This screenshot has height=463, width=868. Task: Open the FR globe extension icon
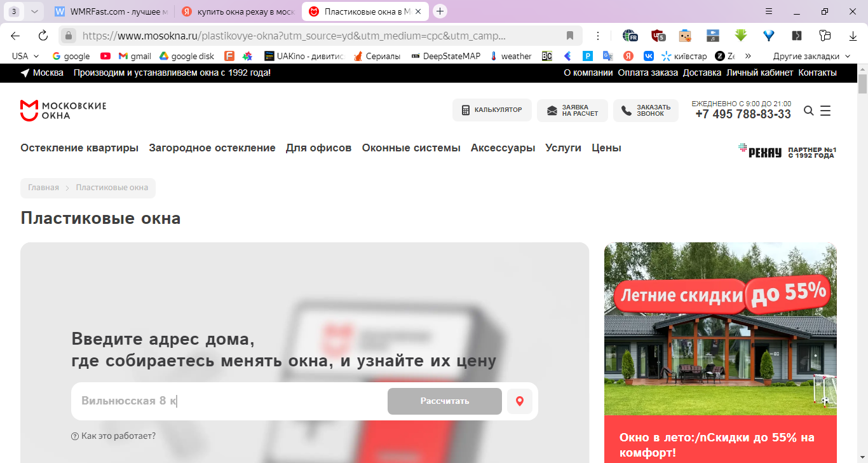(x=629, y=36)
